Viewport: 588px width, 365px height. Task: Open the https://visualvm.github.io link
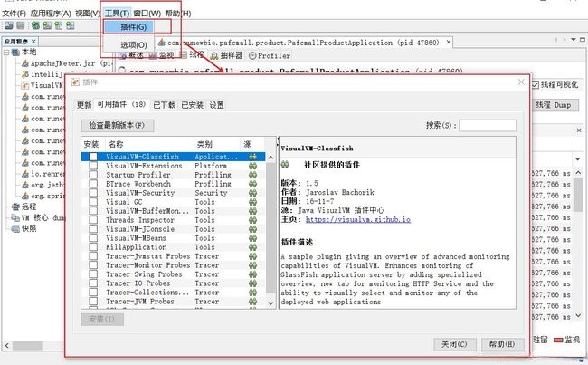[x=357, y=219]
